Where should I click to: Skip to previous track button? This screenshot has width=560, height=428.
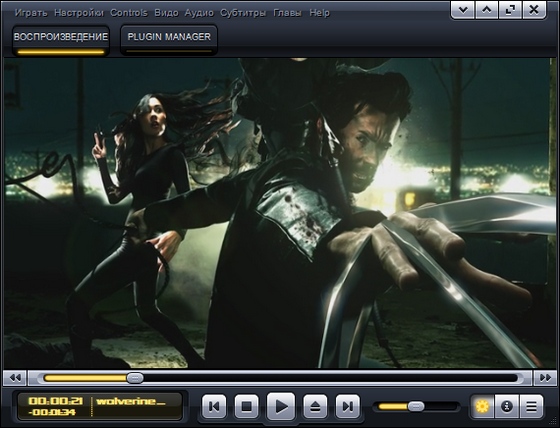214,406
